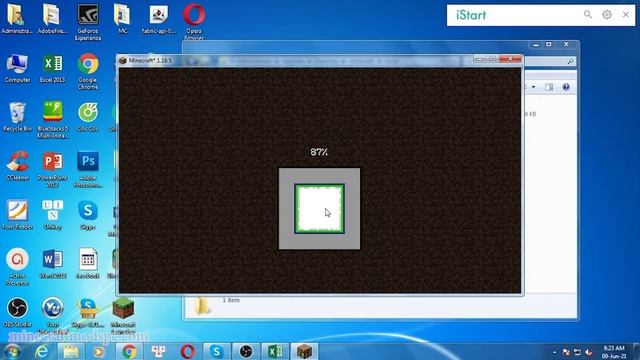Select the Skype desktop shortcut
The width and height of the screenshot is (640, 360).
click(88, 215)
